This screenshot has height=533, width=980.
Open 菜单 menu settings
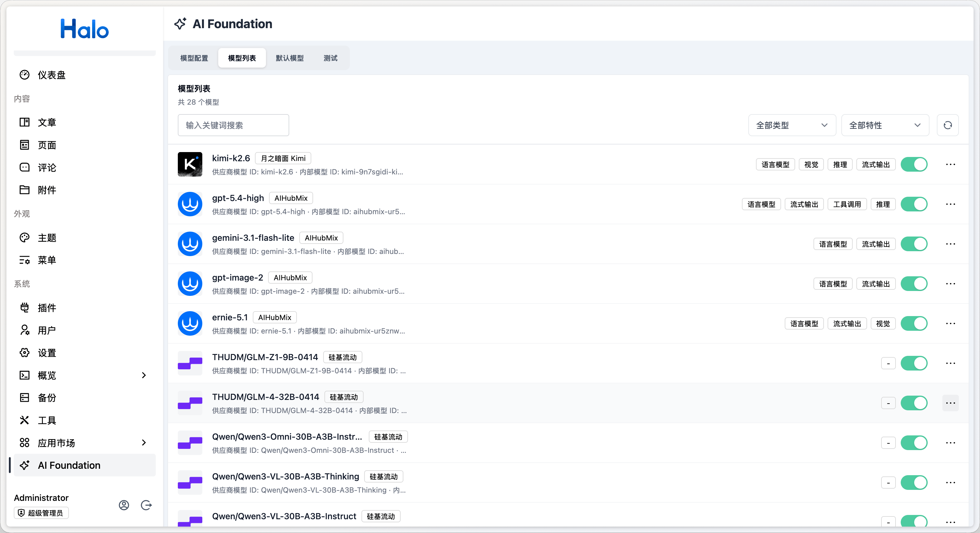point(84,260)
